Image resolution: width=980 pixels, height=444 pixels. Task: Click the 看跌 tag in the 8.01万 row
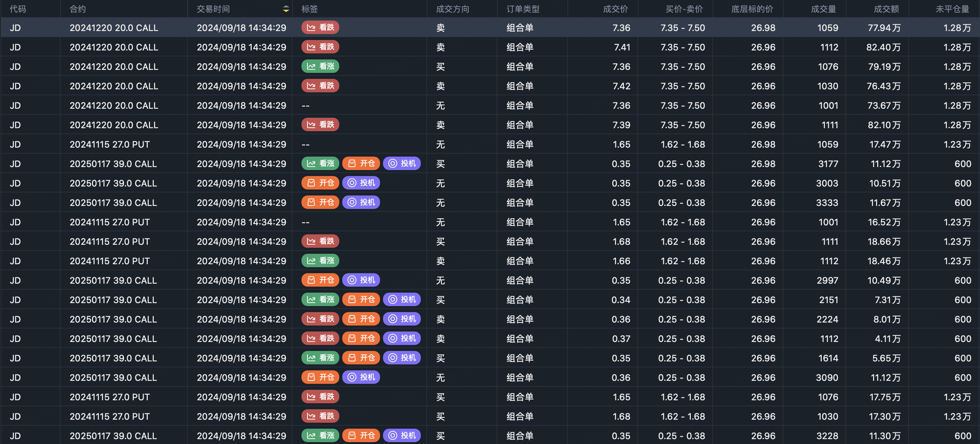pos(320,319)
